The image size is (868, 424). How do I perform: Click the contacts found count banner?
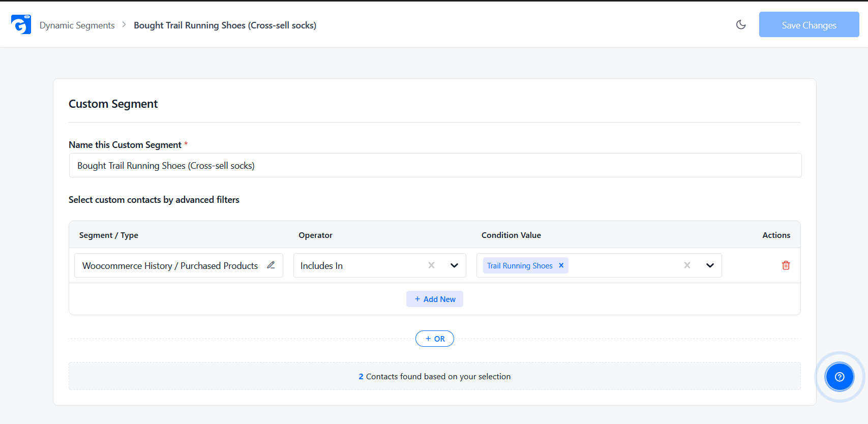click(435, 376)
